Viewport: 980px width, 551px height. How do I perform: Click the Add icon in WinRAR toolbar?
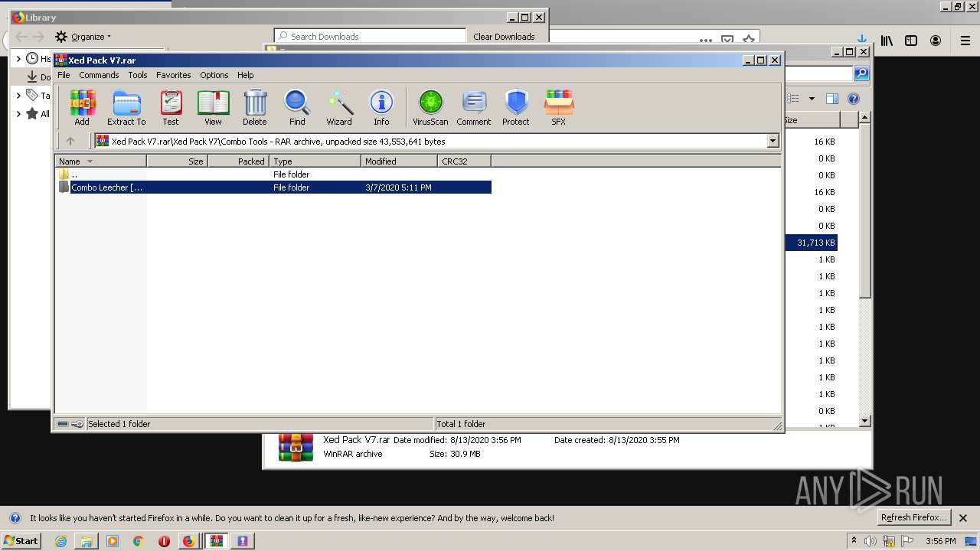(82, 108)
